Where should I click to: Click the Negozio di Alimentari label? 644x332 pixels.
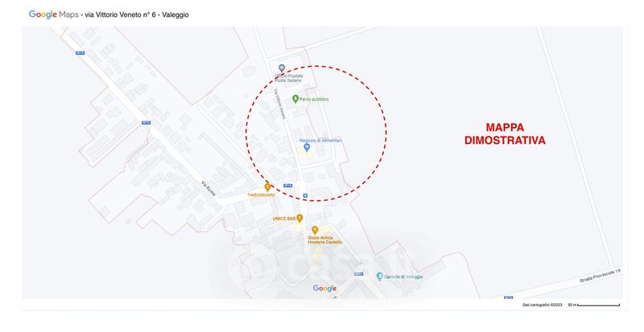(x=320, y=141)
